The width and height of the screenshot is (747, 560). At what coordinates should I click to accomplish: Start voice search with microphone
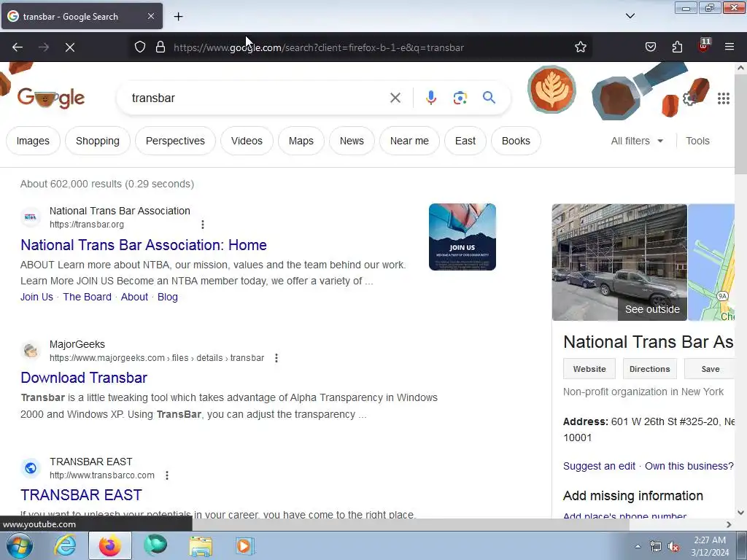pyautogui.click(x=430, y=98)
